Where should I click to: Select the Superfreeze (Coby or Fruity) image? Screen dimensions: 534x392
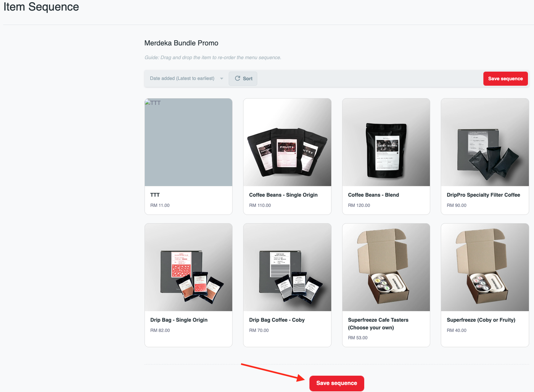485,267
